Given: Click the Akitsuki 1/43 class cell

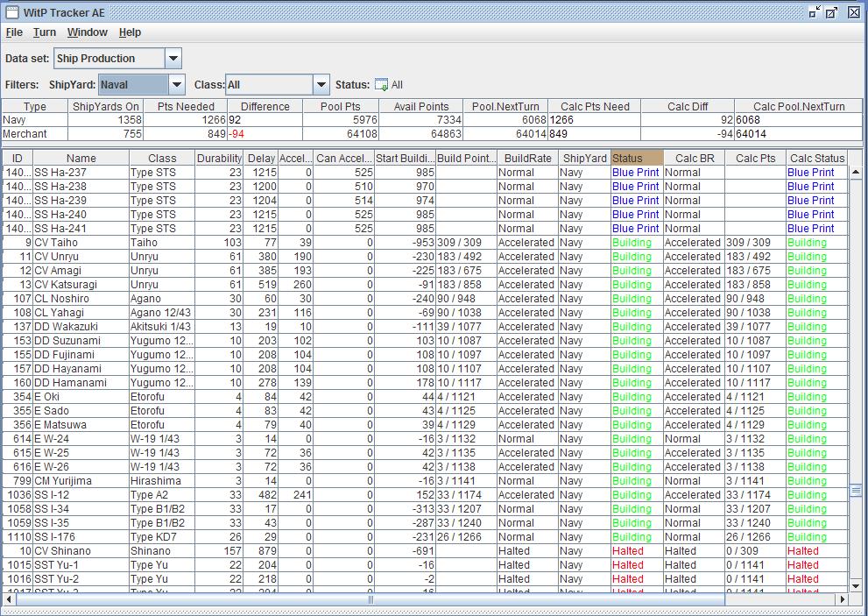Looking at the screenshot, I should coord(162,327).
